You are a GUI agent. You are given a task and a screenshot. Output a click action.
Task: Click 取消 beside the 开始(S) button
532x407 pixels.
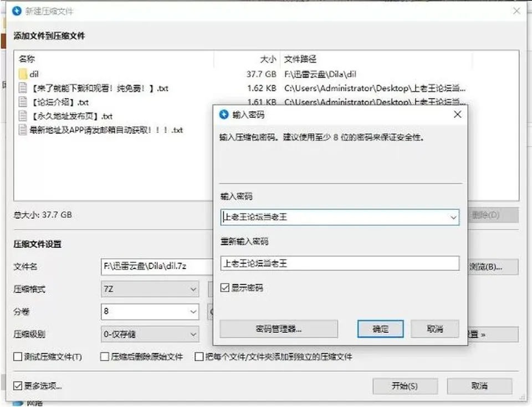(x=479, y=386)
